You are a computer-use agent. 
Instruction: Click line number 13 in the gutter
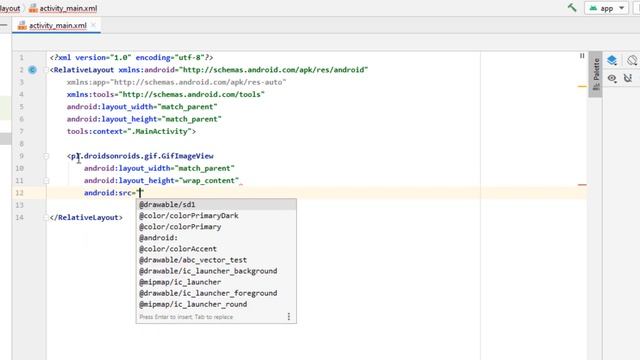(20, 205)
